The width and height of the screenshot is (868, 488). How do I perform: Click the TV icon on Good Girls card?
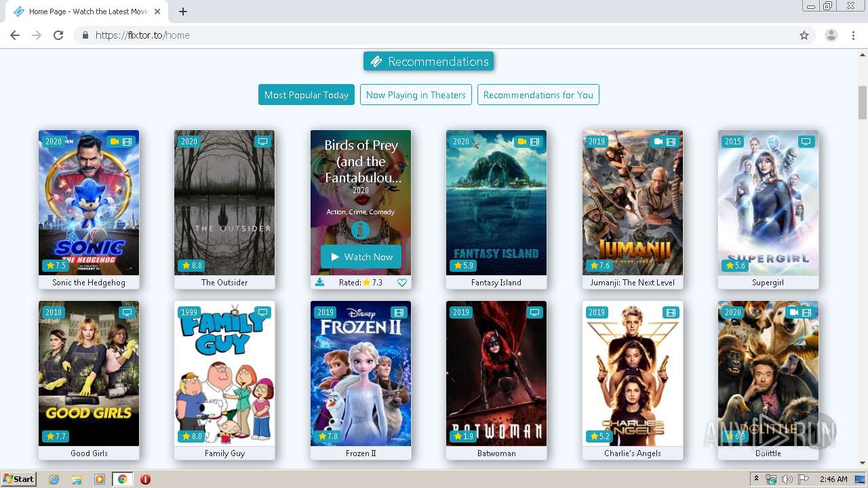tap(127, 312)
